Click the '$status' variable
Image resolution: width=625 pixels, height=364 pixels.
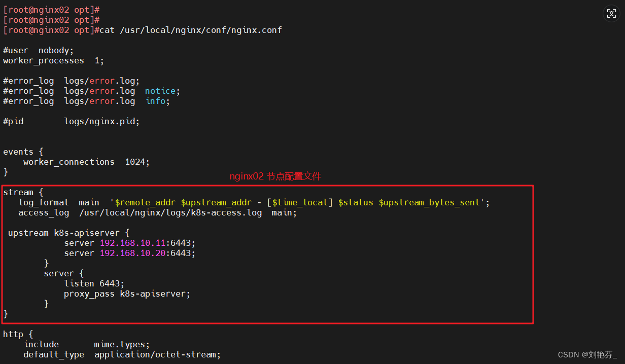pyautogui.click(x=356, y=203)
